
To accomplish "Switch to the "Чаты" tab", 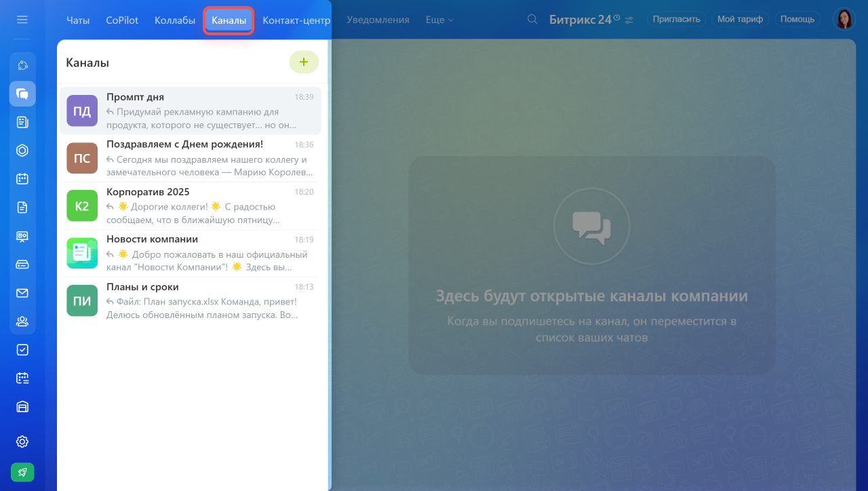I will [x=78, y=20].
